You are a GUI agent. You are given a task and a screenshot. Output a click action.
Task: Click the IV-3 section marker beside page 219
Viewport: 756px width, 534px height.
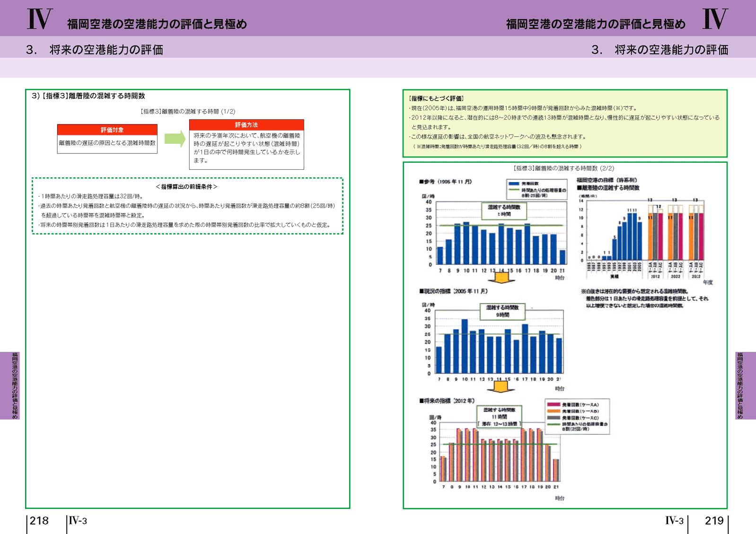[674, 521]
